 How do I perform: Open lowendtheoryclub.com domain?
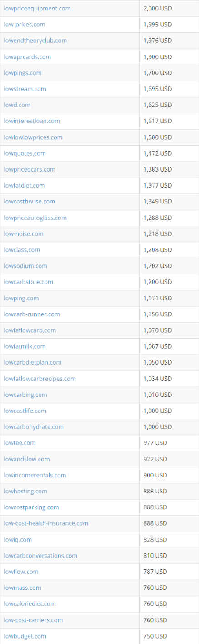pyautogui.click(x=35, y=41)
